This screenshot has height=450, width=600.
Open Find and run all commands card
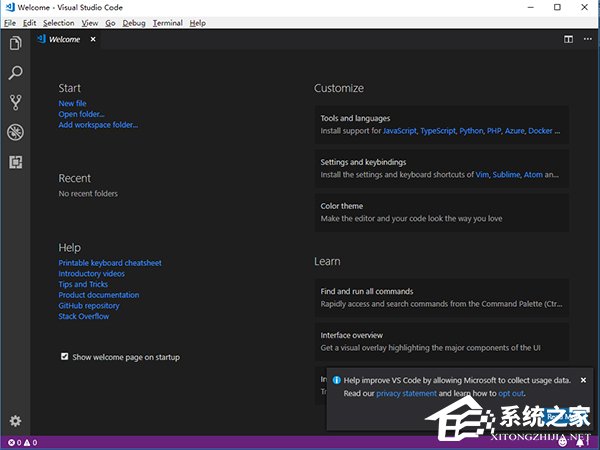442,298
